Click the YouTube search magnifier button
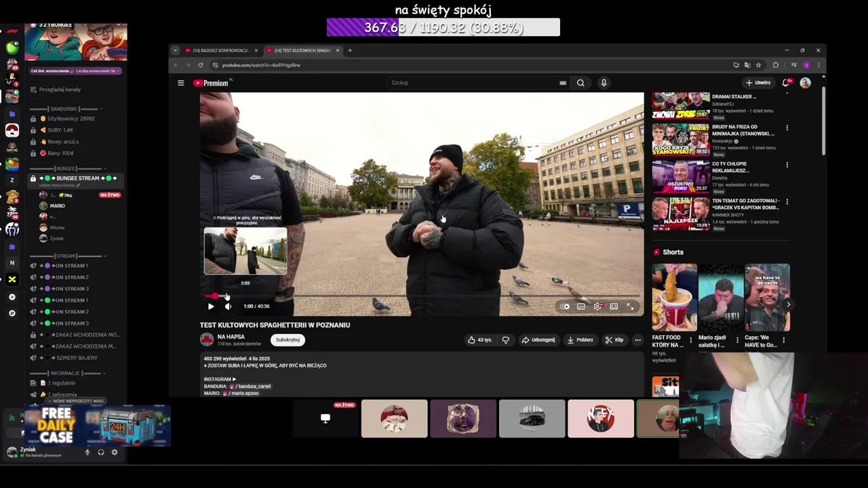 click(580, 83)
